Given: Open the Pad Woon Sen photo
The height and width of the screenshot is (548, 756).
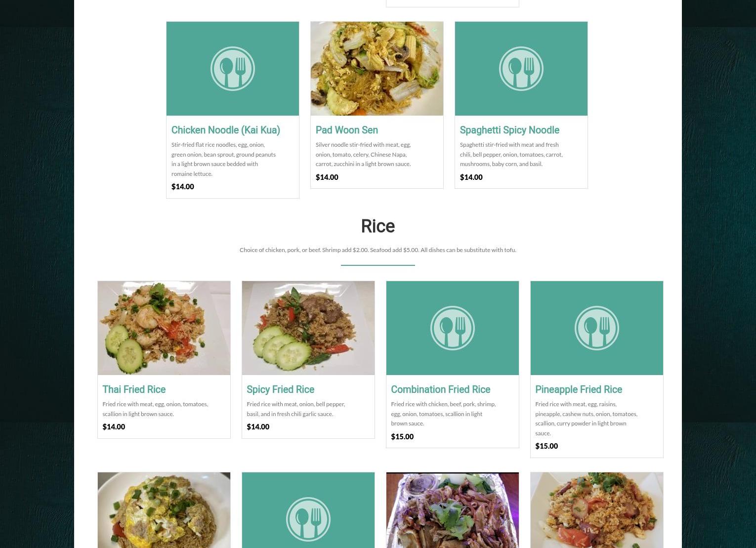Looking at the screenshot, I should pyautogui.click(x=377, y=69).
